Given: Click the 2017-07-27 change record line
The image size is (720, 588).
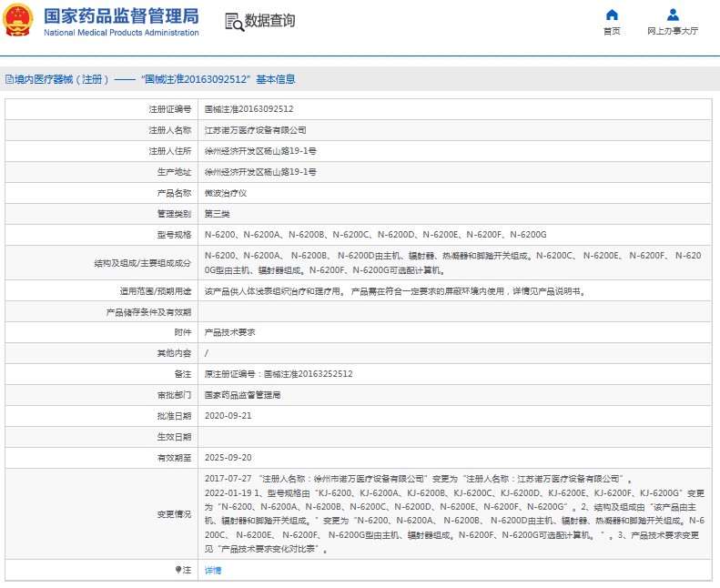Looking at the screenshot, I should click(x=419, y=479).
